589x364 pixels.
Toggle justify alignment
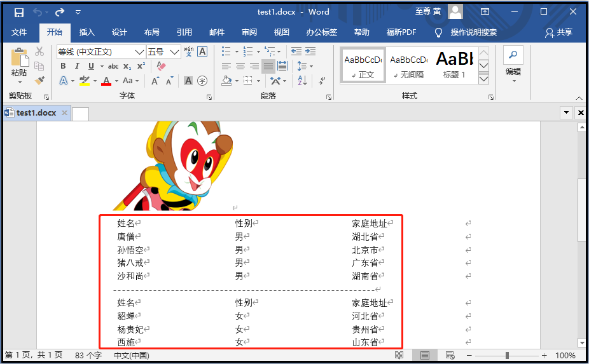tap(268, 67)
